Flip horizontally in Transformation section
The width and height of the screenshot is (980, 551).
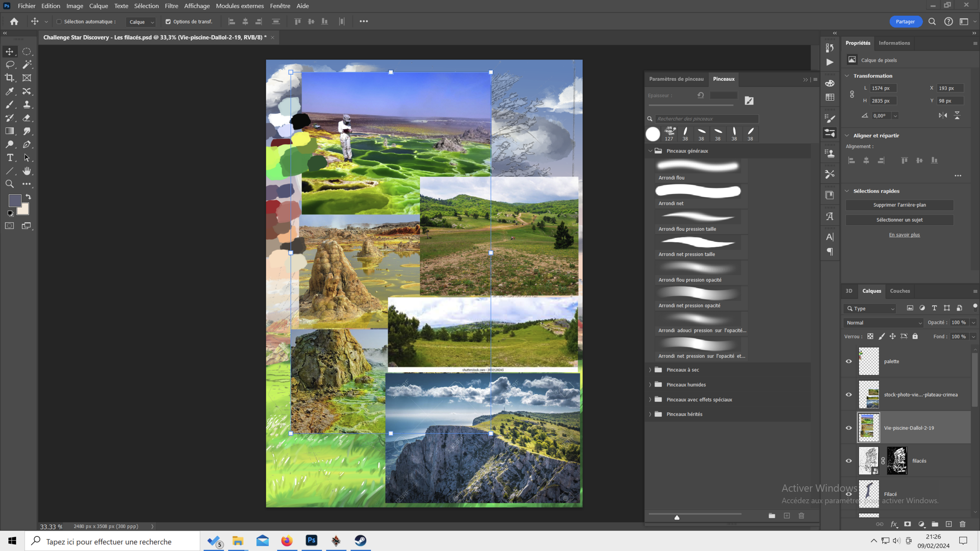coord(943,116)
